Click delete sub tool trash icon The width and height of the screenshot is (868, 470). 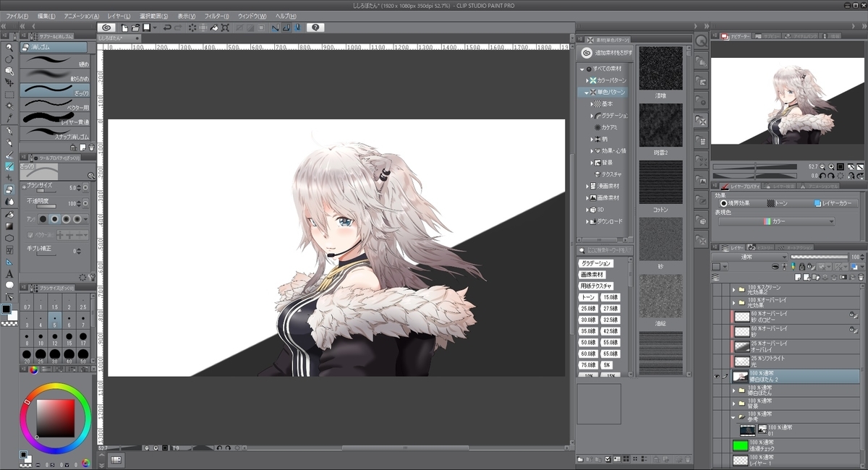click(x=91, y=147)
